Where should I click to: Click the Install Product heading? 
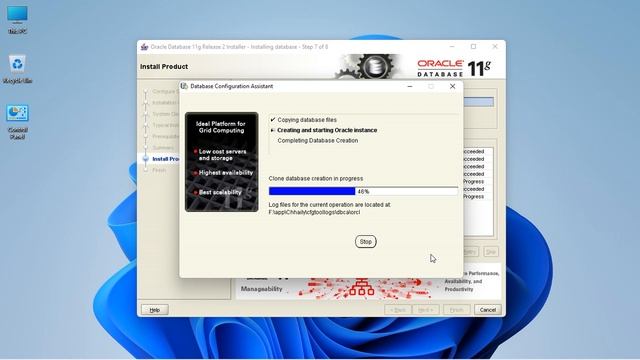[164, 67]
